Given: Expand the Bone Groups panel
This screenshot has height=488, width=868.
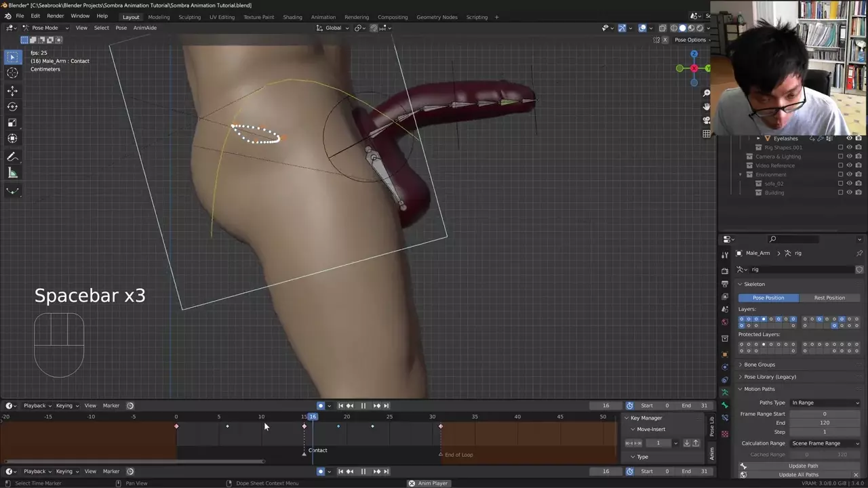Looking at the screenshot, I should coord(759,365).
